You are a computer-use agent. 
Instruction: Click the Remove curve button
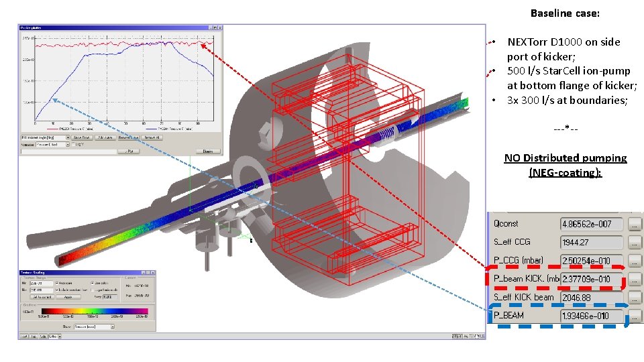129,137
